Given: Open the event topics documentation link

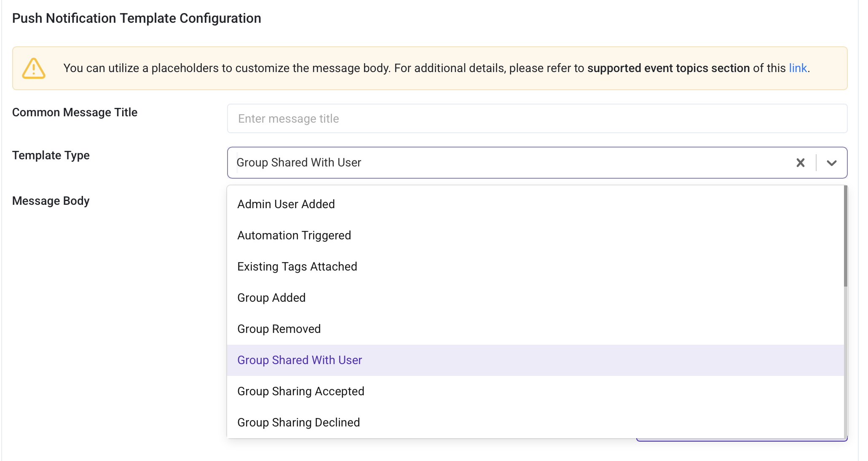Looking at the screenshot, I should (798, 68).
